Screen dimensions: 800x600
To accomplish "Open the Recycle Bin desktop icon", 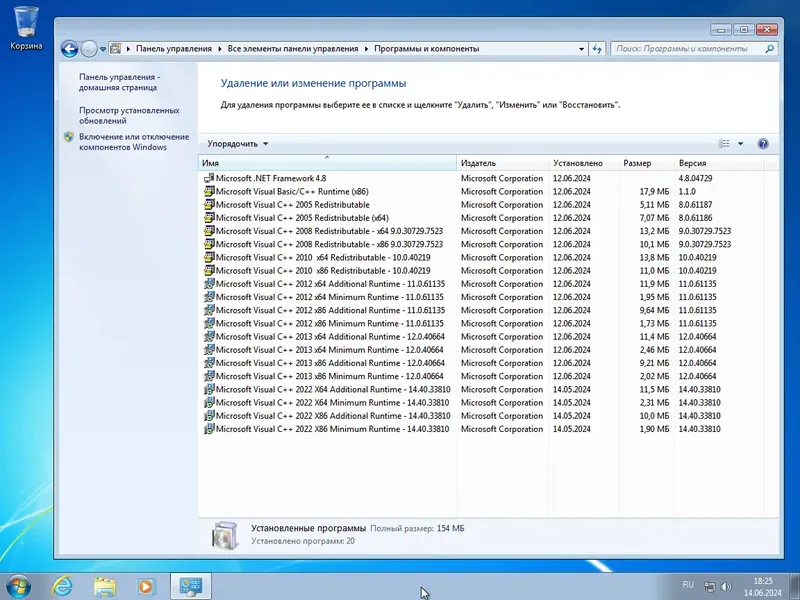I will (26, 28).
